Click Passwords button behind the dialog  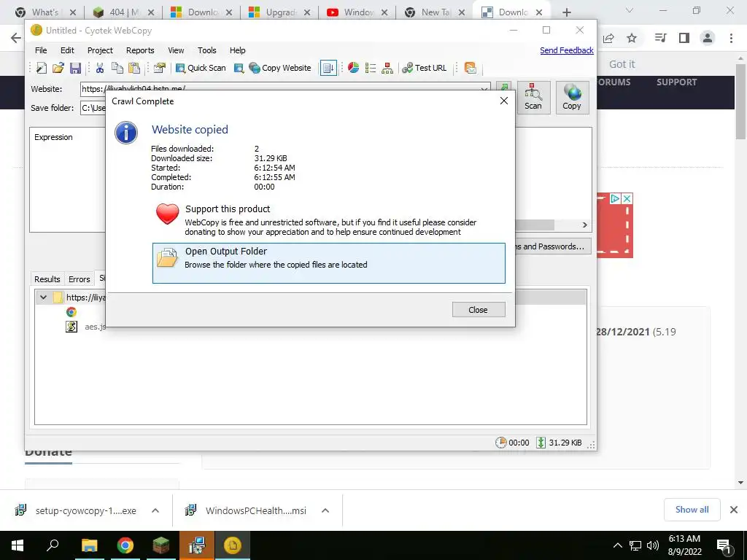[x=553, y=246]
